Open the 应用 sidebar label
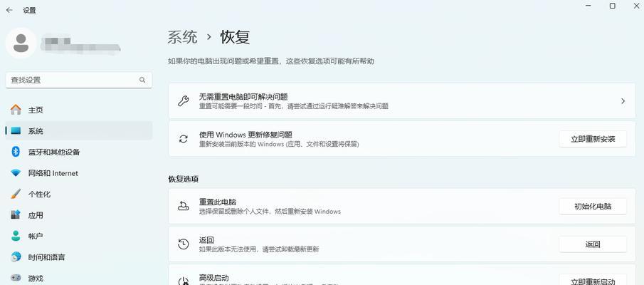 [36, 215]
